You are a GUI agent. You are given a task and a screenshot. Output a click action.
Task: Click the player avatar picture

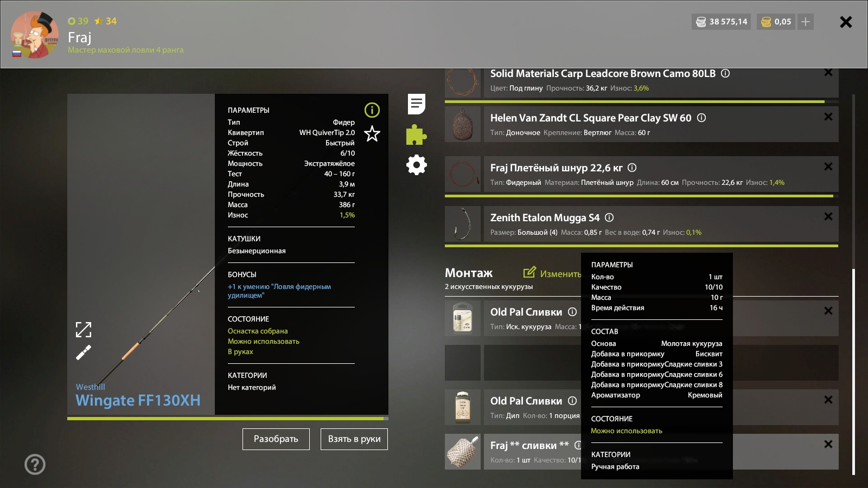point(35,35)
